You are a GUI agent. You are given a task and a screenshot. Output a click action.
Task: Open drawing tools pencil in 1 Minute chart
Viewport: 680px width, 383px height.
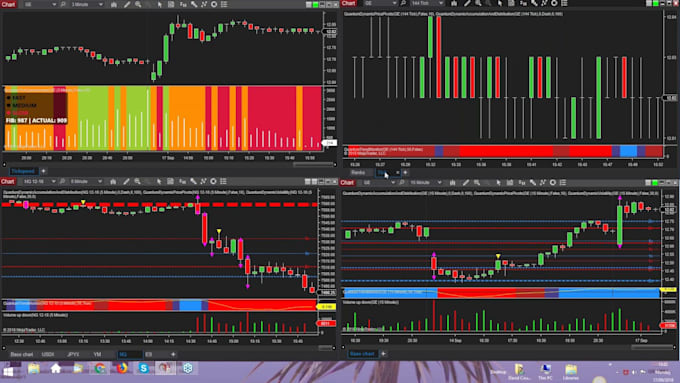tap(127, 4)
